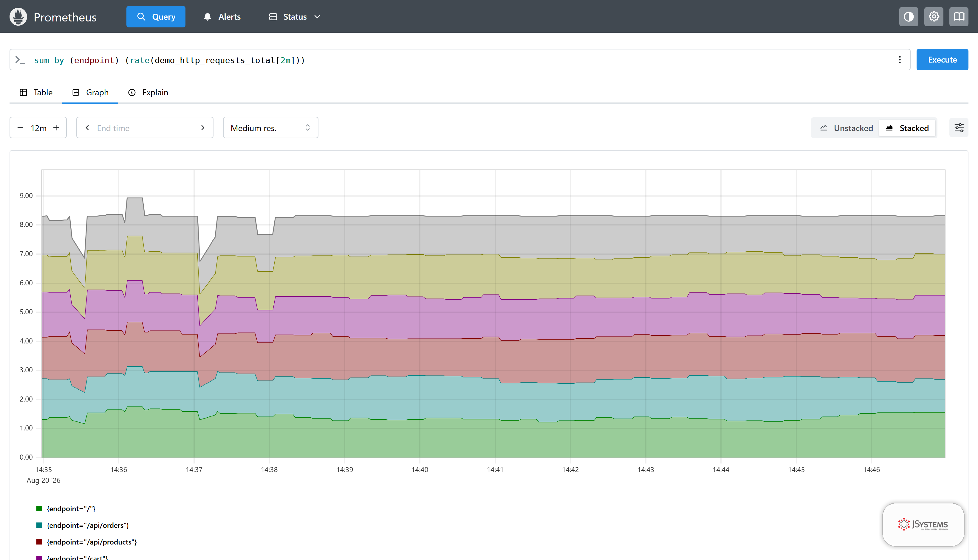Click the /api/orders legend color swatch

coord(39,525)
